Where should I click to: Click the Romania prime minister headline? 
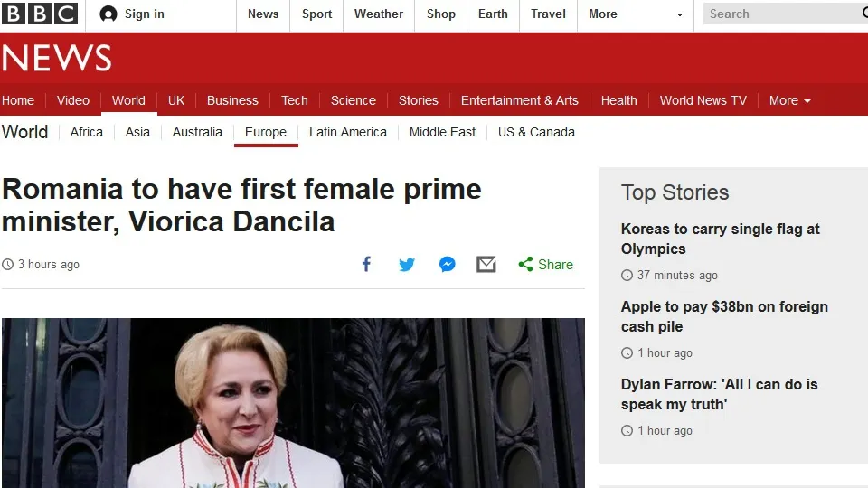[x=242, y=205]
